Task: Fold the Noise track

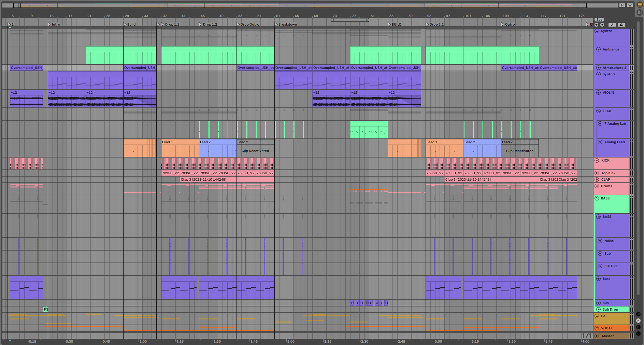Action: click(x=600, y=241)
